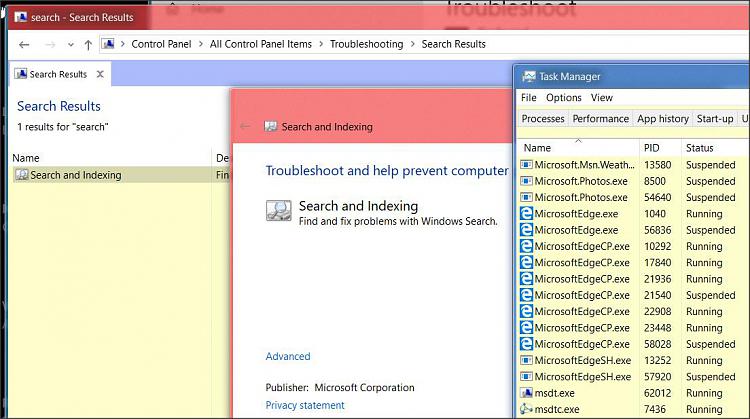Click MicrosoftEdgeCP.exe icon with PID 17840
Viewport: 750px width, 419px height.
[526, 262]
